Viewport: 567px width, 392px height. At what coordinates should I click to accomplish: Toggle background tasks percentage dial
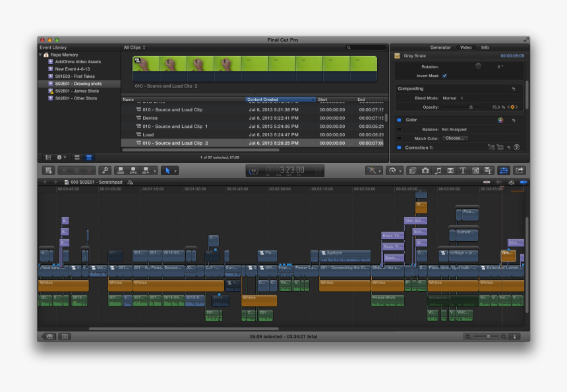point(254,171)
